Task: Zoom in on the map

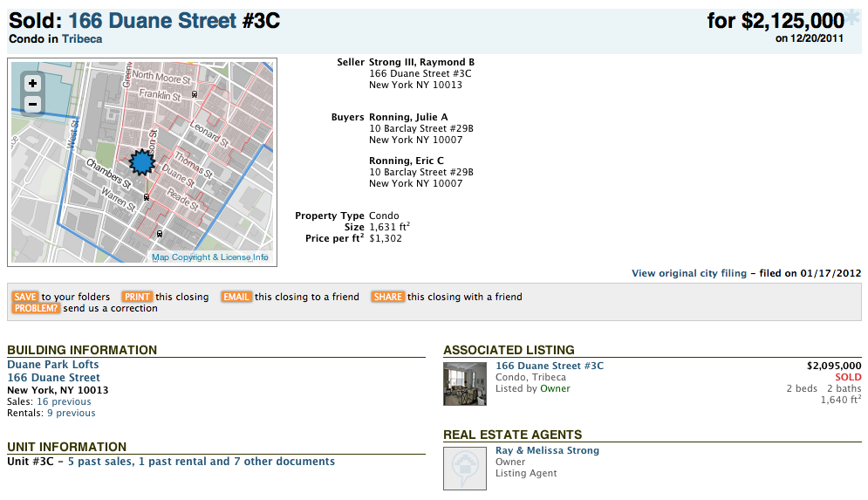Action: point(32,84)
